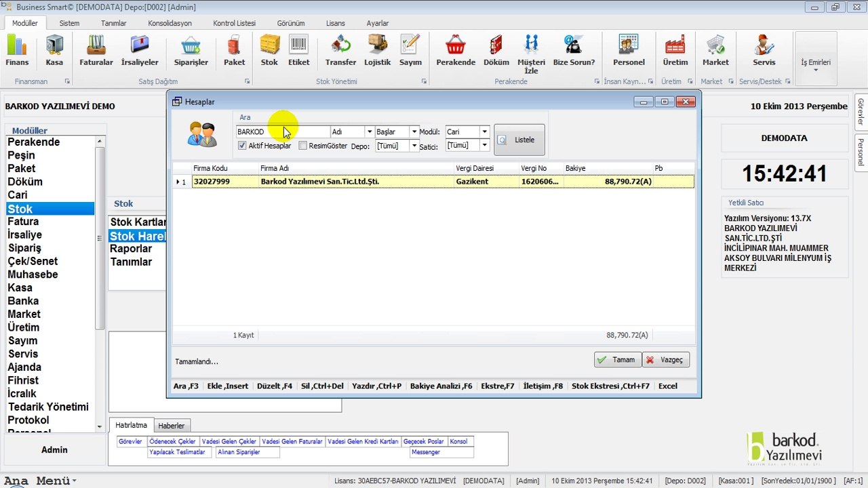This screenshot has width=868, height=488.
Task: Open the Perakende shopping basket icon
Action: [456, 51]
